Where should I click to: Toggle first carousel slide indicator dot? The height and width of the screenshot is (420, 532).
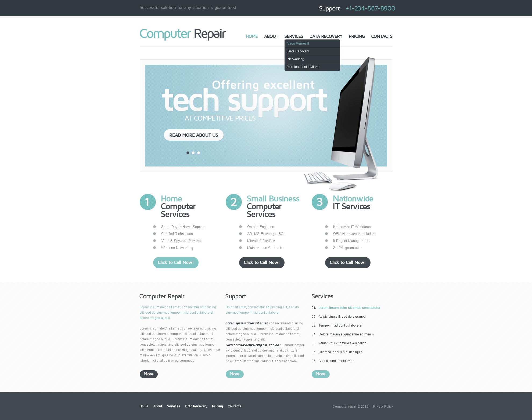point(188,153)
